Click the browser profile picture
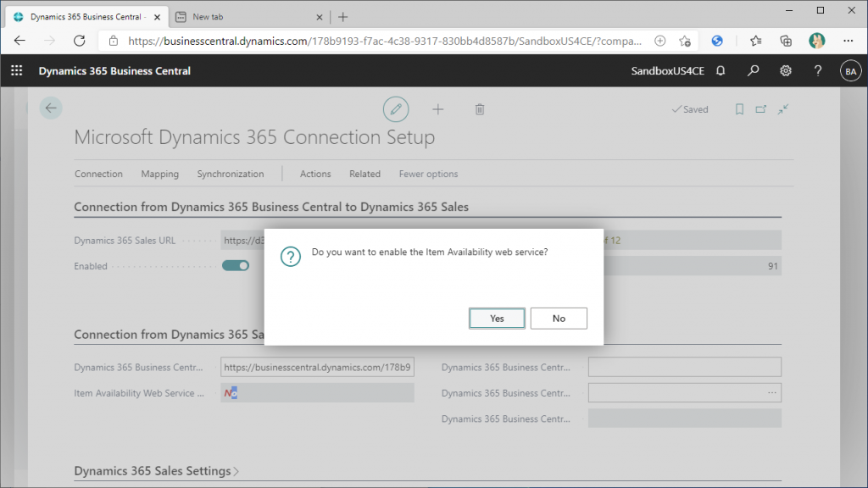Screen dimensions: 868x488 click(816, 41)
